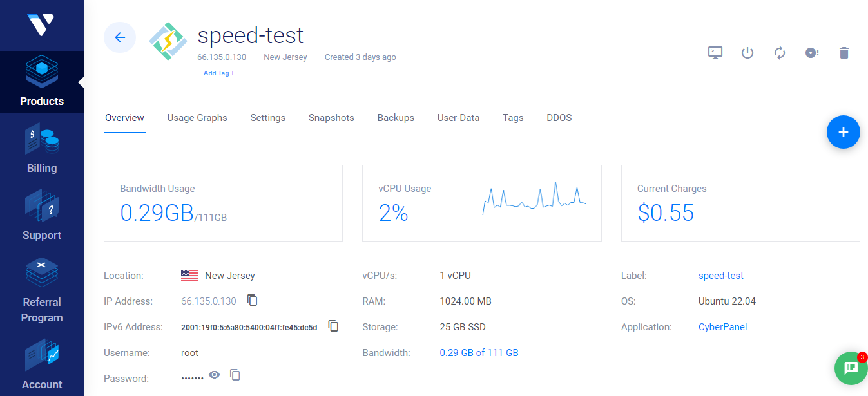This screenshot has width=868, height=396.
Task: Click the bandwidth usage link
Action: pos(479,352)
